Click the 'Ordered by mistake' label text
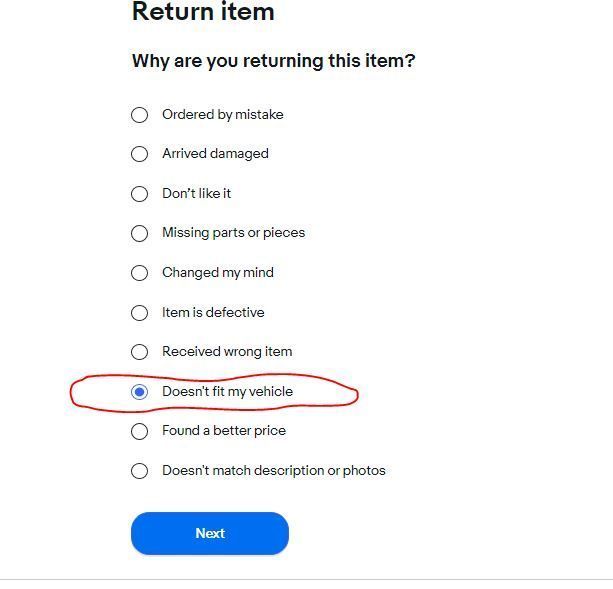Screen dimensions: 613x589 [222, 115]
